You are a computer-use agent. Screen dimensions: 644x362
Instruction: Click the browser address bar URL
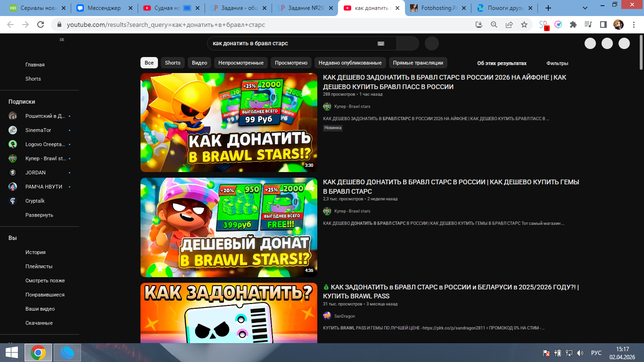click(x=165, y=25)
